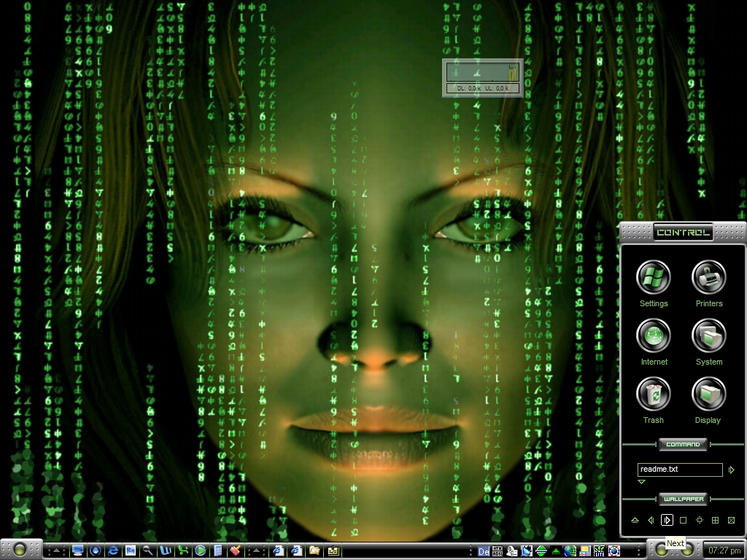Expand the up-arrow menu left of Show Desktop
The width and height of the screenshot is (747, 560).
click(x=56, y=551)
